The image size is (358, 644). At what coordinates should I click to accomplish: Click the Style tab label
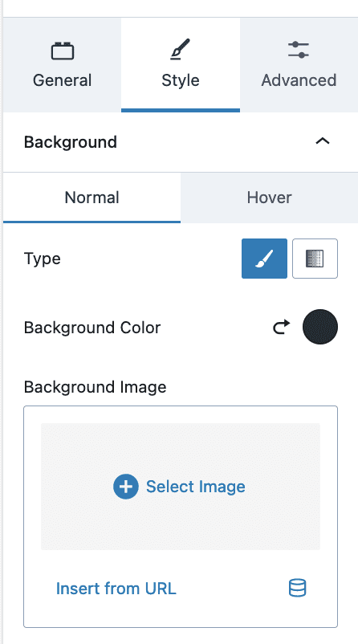coord(181,80)
